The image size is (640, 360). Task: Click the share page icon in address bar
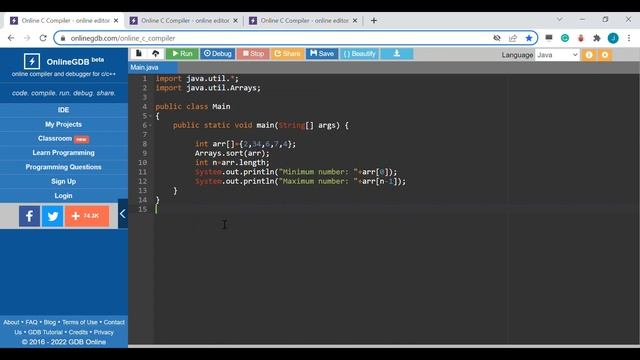point(513,38)
